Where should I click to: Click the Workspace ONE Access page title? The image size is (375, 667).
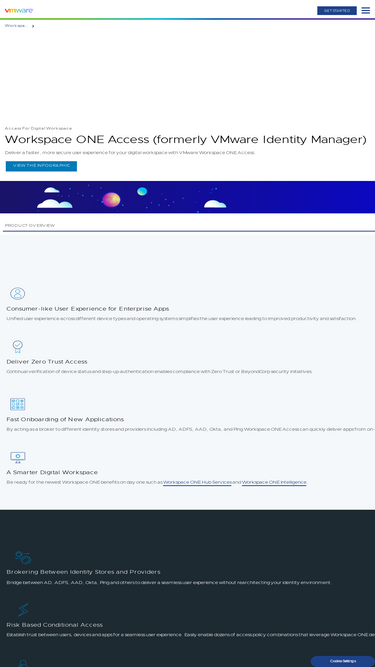pos(185,140)
